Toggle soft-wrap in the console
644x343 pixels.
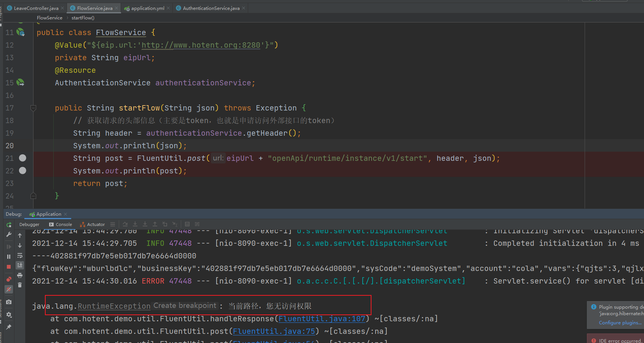coord(20,255)
